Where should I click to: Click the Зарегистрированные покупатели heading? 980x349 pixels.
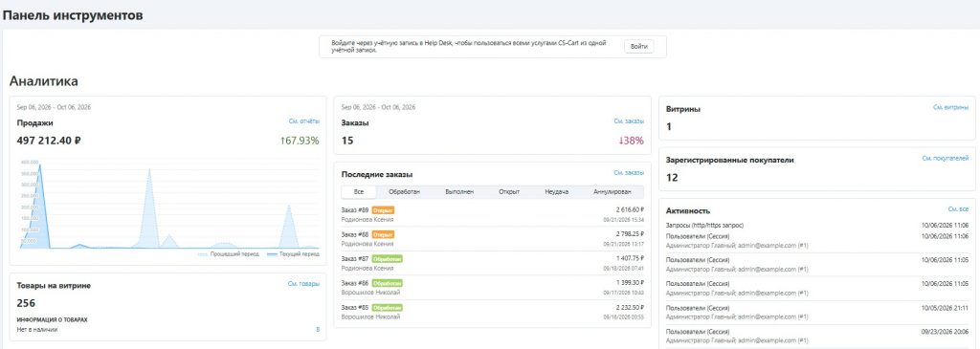click(x=730, y=160)
